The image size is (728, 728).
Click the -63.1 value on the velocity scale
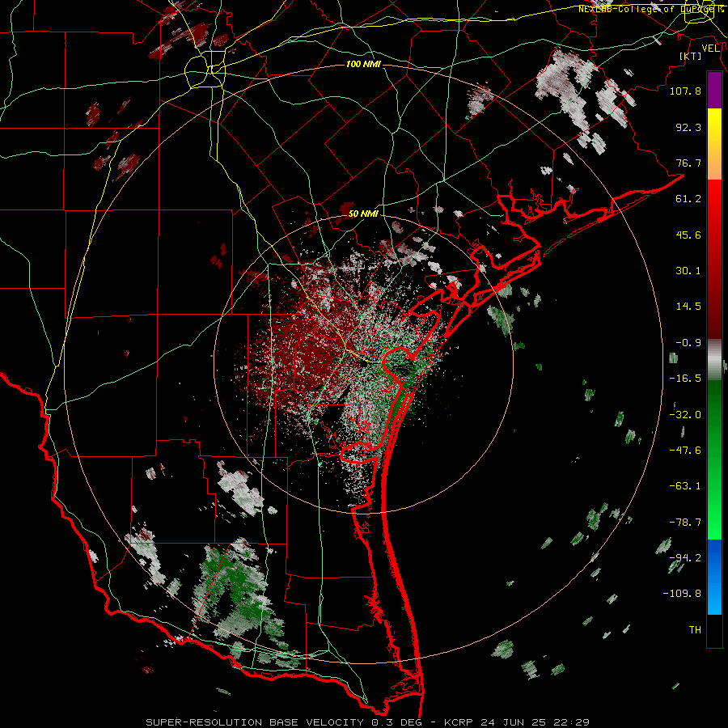coord(685,486)
